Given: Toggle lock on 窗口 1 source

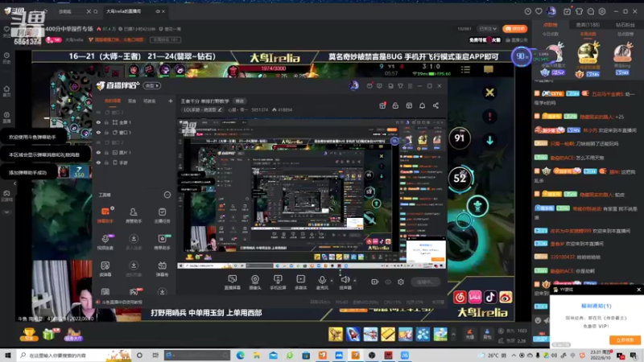Looking at the screenshot, I should (x=106, y=133).
